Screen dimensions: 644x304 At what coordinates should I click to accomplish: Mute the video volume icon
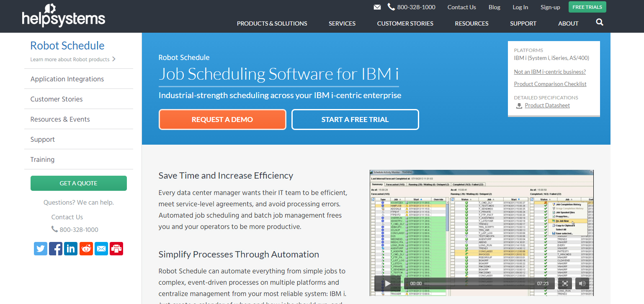(x=582, y=283)
